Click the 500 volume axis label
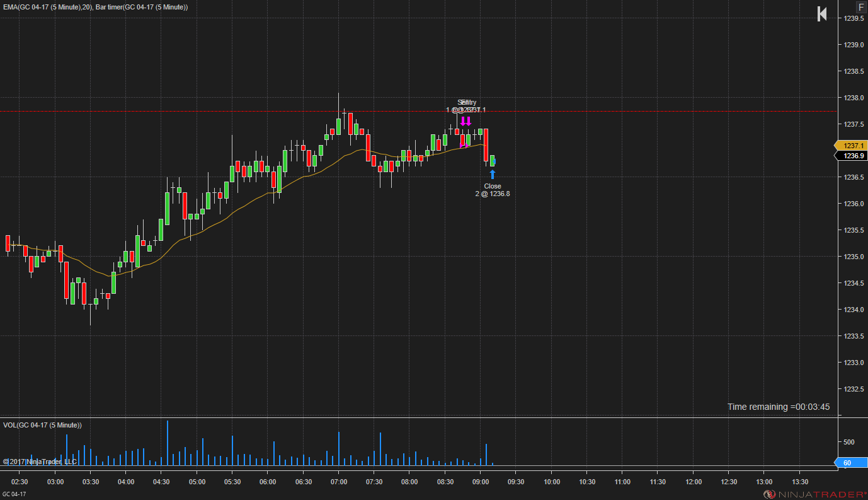The image size is (868, 500). pyautogui.click(x=849, y=442)
